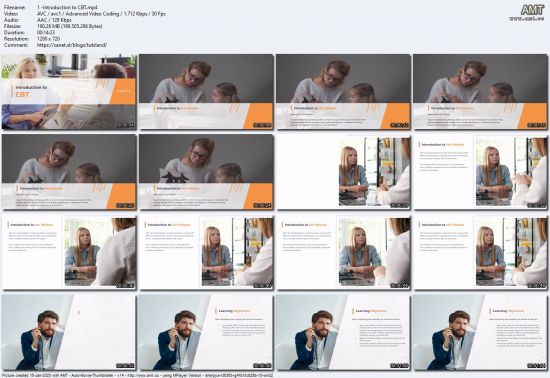Open the module slide thumbnail without paragraph text
The image size is (550, 378).
206,92
